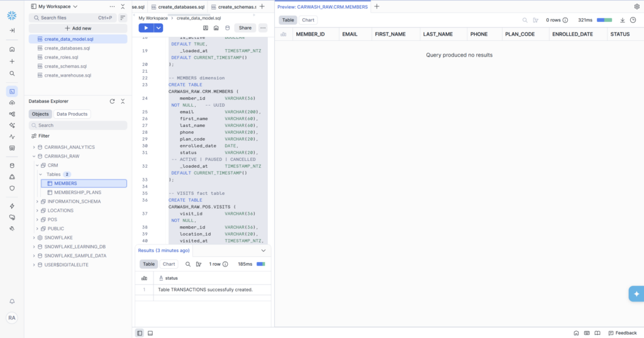
Task: Click the Snowflake logo icon
Action: tap(12, 14)
